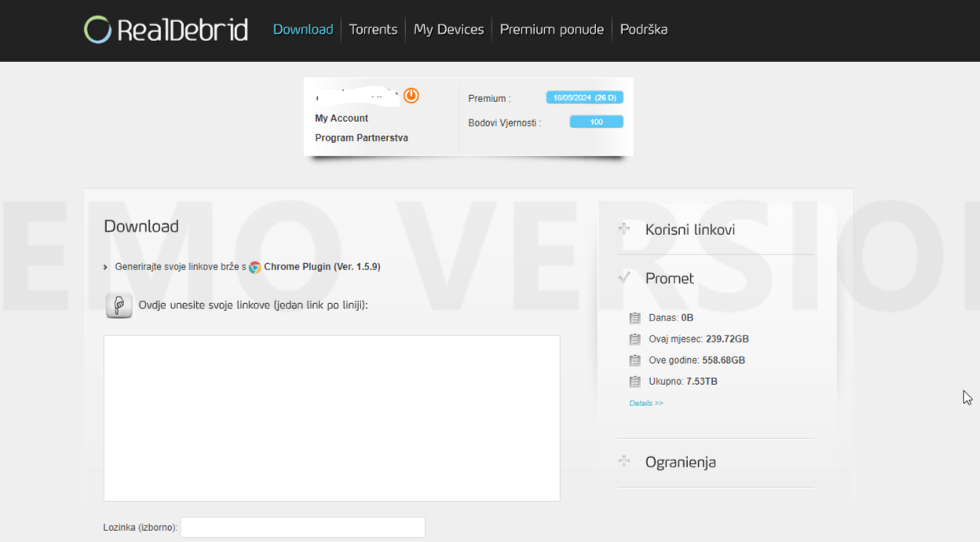Click the Chrome browser icon

tap(254, 267)
